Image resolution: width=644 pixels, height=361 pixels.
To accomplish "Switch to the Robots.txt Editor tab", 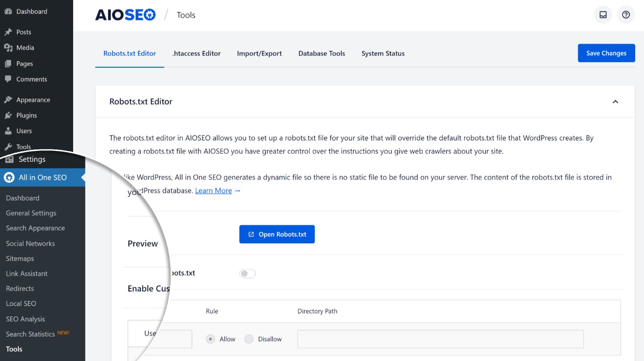I will pos(130,53).
